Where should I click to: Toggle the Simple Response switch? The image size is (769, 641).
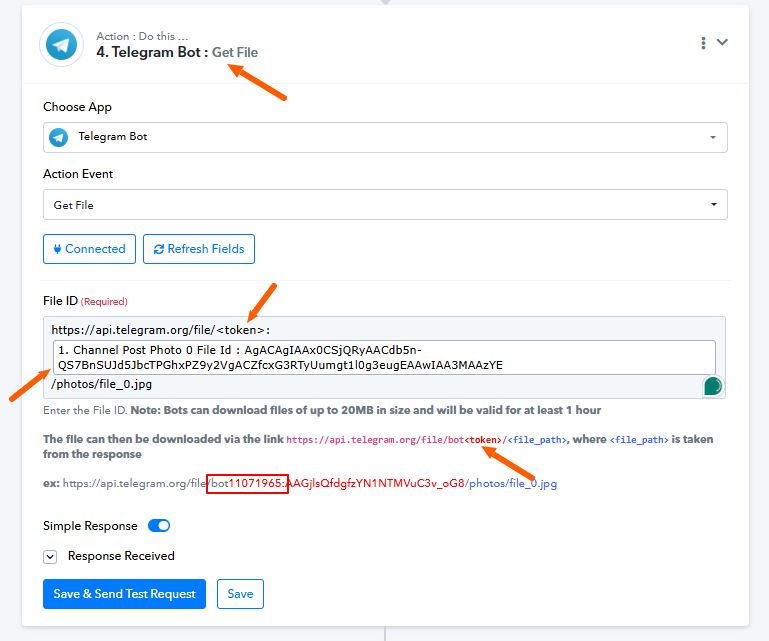pos(159,525)
